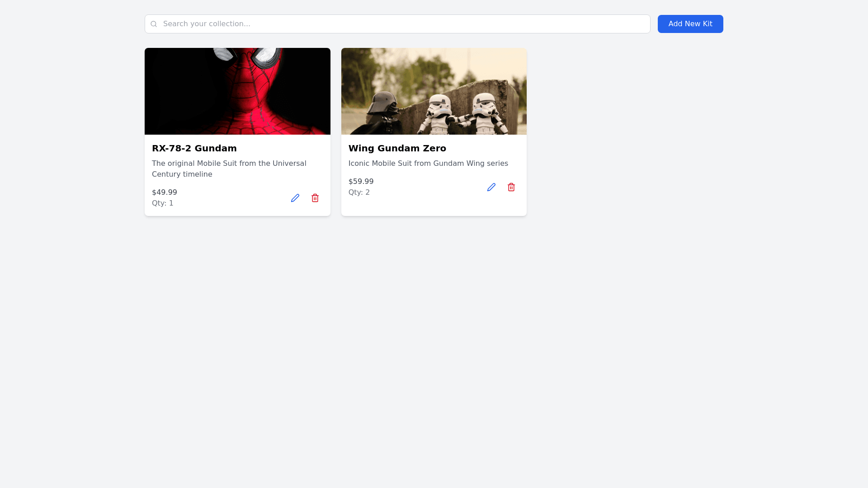Click the Qty: 2 label
The image size is (868, 488).
pyautogui.click(x=359, y=192)
